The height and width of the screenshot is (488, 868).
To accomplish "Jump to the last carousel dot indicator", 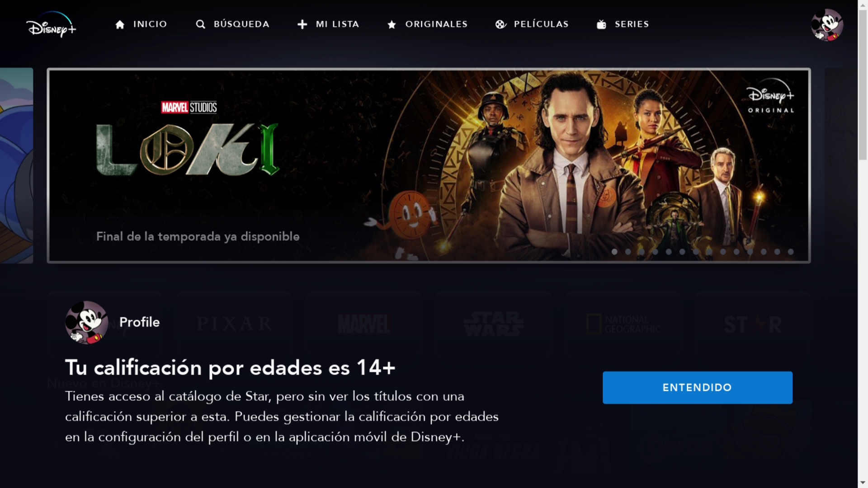I will pos(791,252).
